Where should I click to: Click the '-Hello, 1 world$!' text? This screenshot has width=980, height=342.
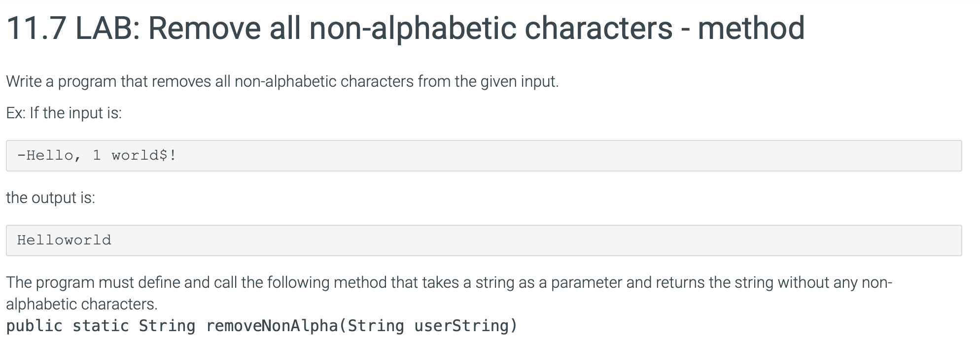(x=97, y=156)
